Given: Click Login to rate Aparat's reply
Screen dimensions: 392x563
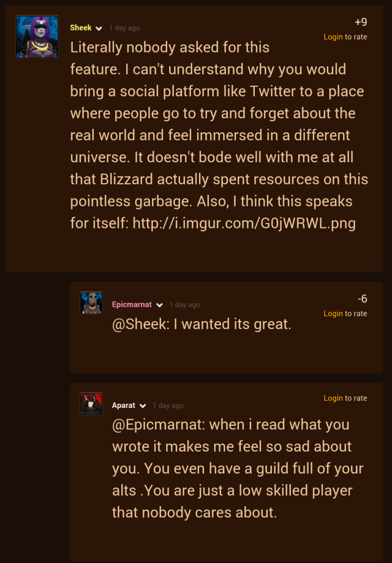Looking at the screenshot, I should tap(333, 398).
